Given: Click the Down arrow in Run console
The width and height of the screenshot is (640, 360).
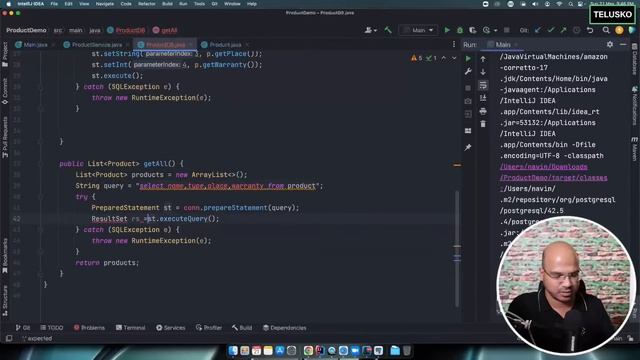Looking at the screenshot, I should (483, 72).
